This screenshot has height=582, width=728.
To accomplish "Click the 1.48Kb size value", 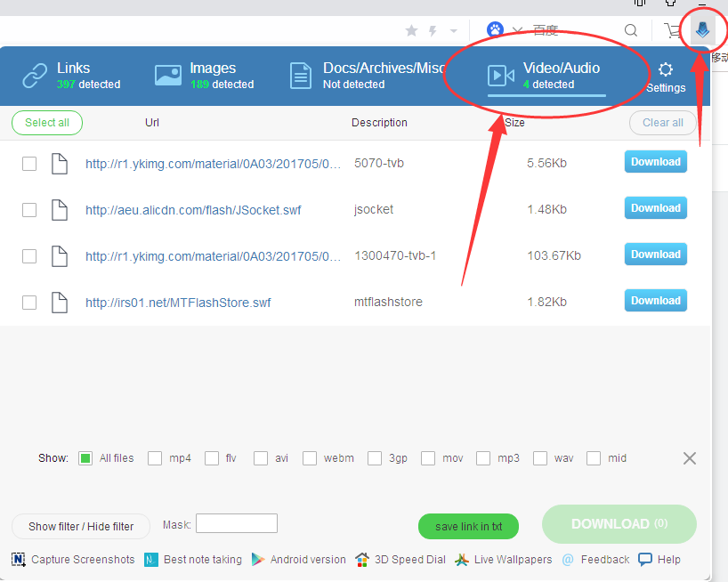I will 547,210.
